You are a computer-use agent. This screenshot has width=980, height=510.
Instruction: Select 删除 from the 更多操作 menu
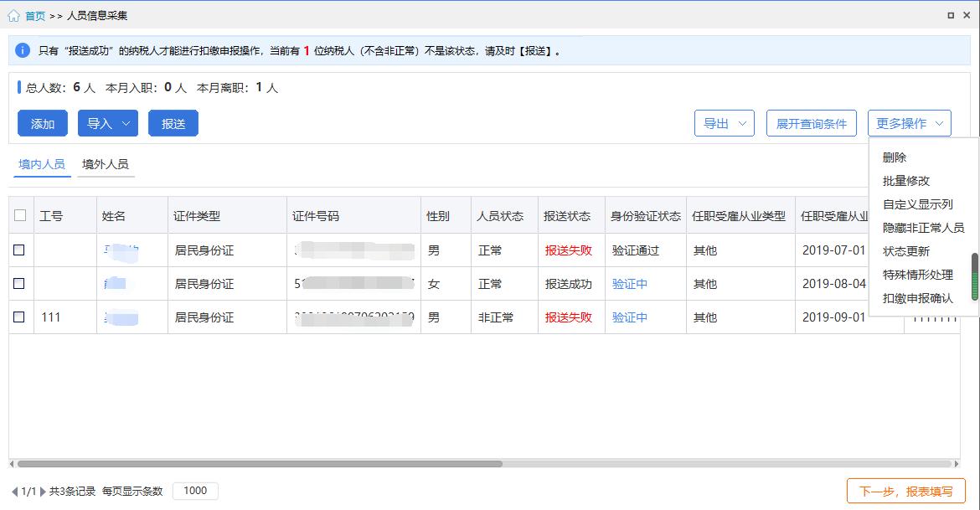895,157
